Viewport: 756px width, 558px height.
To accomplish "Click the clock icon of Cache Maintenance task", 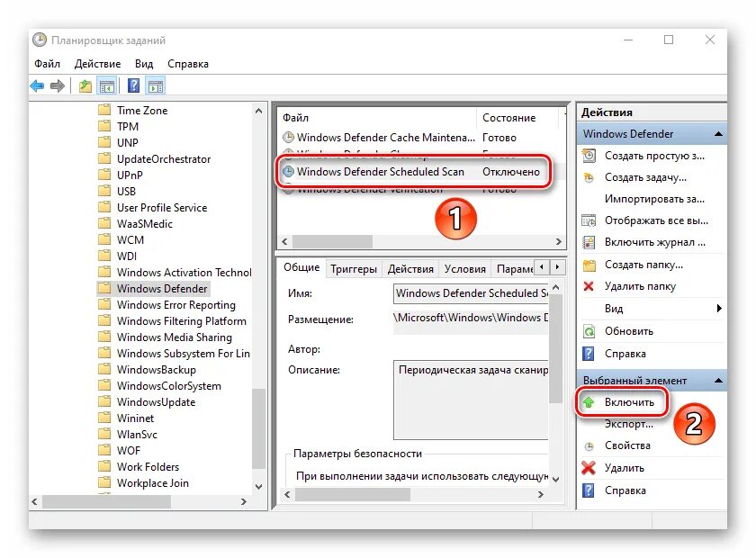I will [x=288, y=138].
